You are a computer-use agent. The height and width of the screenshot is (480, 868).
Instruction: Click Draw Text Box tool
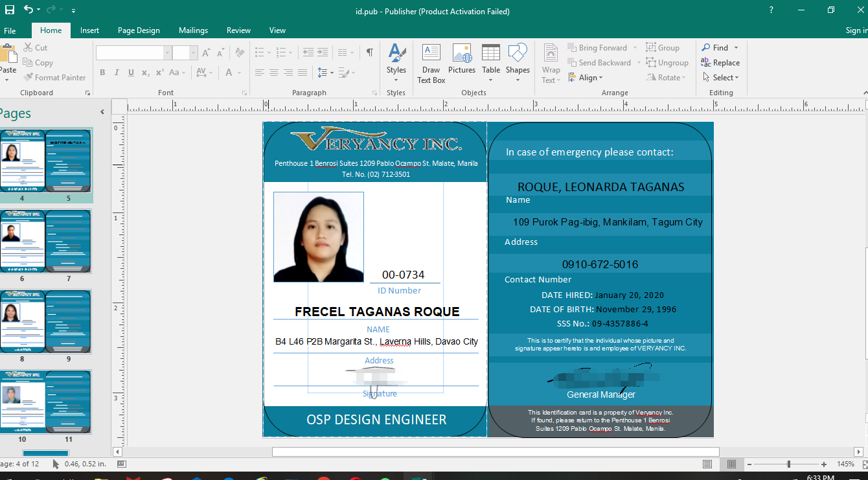431,63
